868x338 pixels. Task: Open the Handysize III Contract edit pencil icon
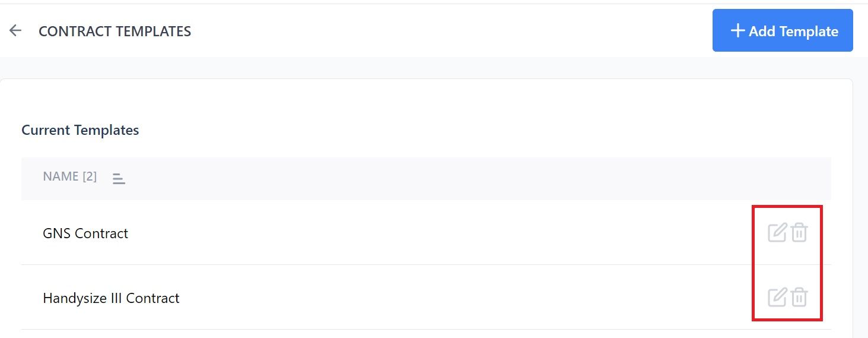pos(777,296)
